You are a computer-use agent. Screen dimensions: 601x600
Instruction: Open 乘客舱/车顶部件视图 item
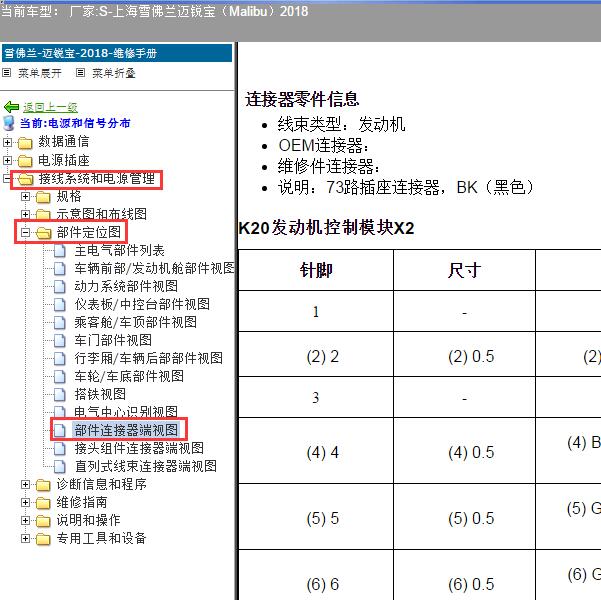[136, 322]
